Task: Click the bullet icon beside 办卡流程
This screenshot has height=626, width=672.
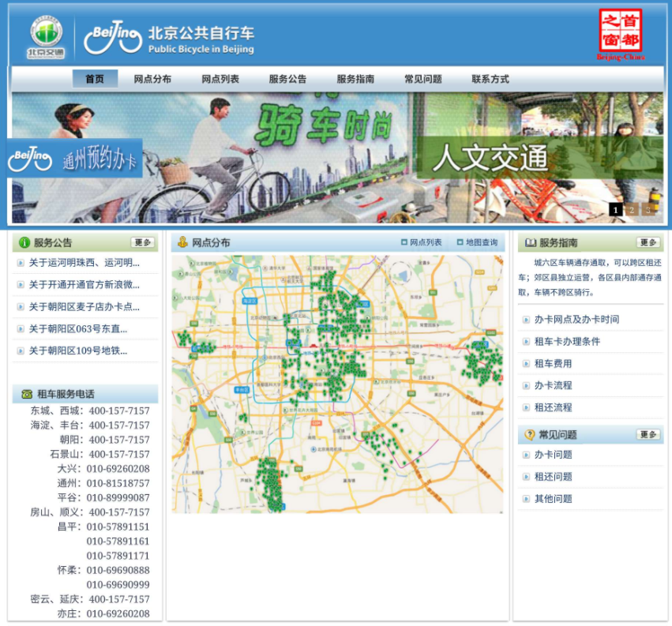Action: click(526, 386)
